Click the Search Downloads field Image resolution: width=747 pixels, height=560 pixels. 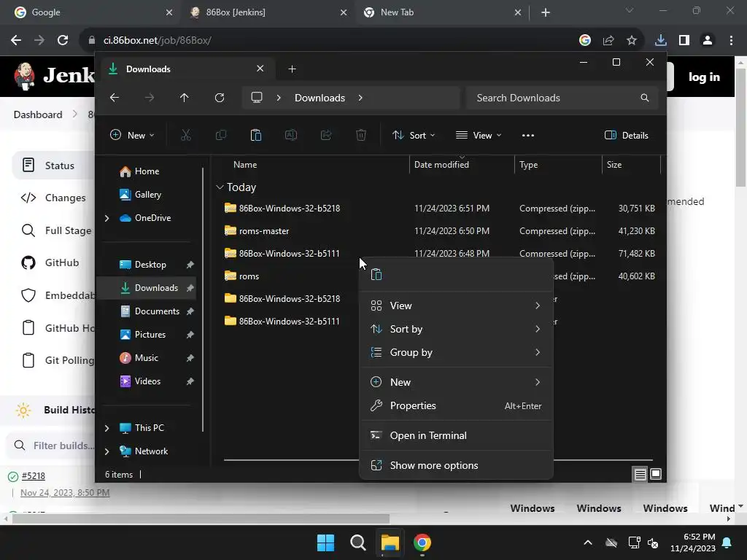click(562, 98)
